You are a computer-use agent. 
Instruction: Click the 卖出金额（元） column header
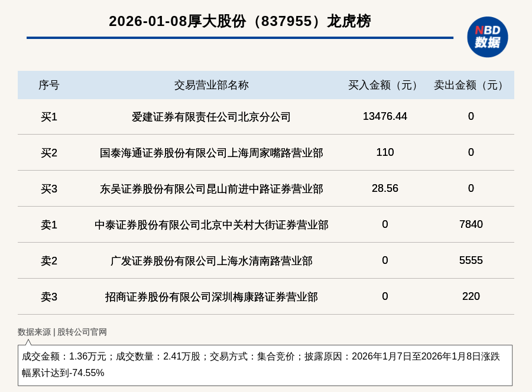(471, 85)
